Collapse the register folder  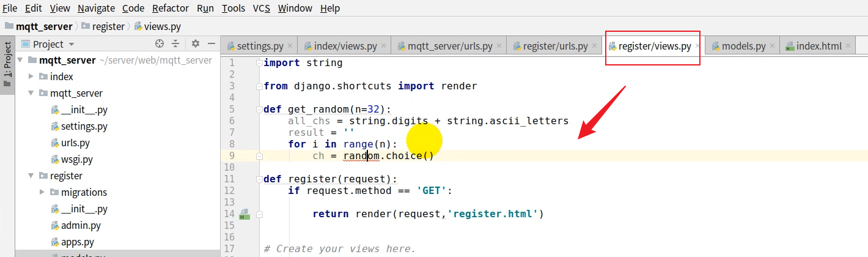[x=31, y=176]
